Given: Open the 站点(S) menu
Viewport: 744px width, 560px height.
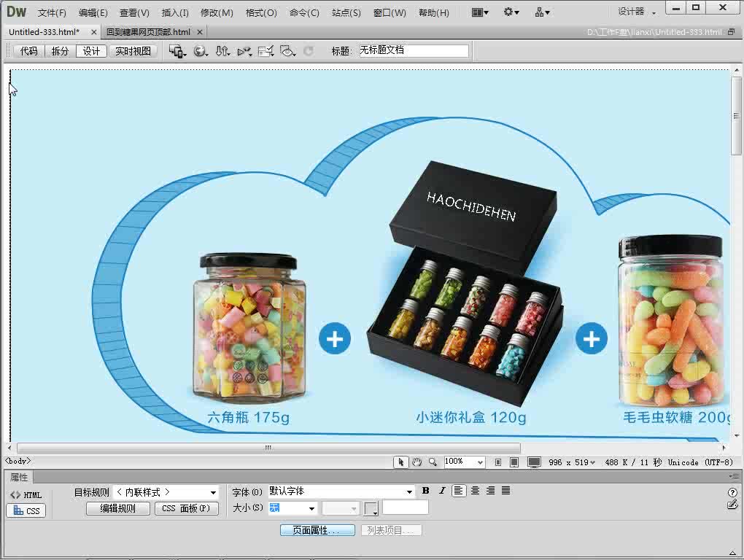Looking at the screenshot, I should 346,13.
